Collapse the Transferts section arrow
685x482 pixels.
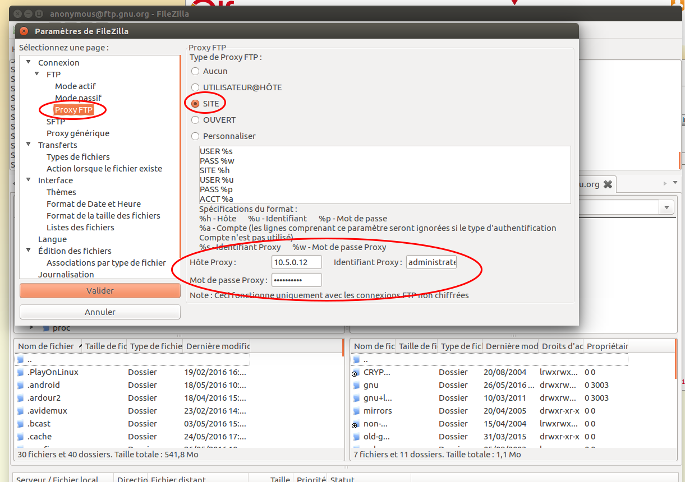point(28,145)
